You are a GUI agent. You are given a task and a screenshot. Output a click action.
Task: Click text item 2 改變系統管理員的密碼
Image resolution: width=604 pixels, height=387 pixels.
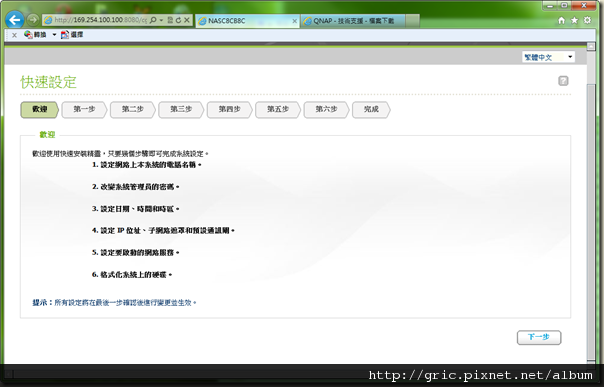click(x=136, y=187)
